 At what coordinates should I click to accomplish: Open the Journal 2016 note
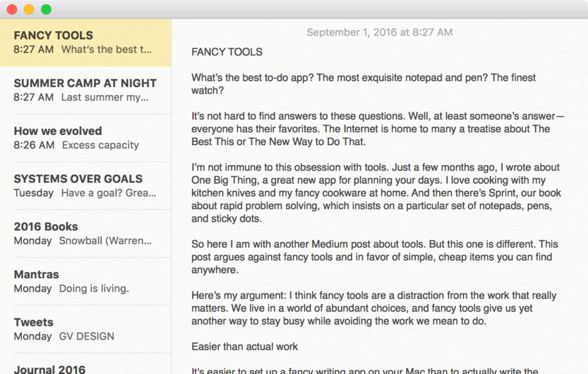point(85,367)
